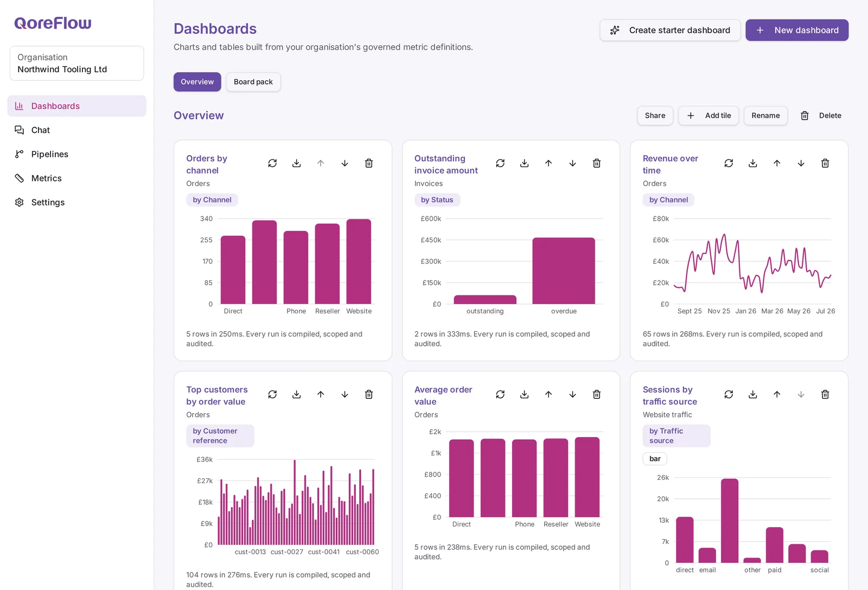Download the Outstanding invoice amount data
This screenshot has height=590, width=868.
point(525,163)
